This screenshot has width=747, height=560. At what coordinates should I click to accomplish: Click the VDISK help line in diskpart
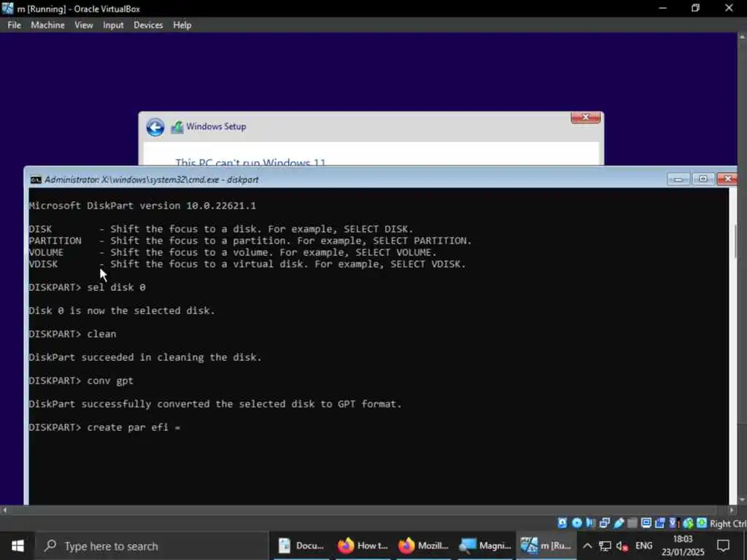point(247,264)
